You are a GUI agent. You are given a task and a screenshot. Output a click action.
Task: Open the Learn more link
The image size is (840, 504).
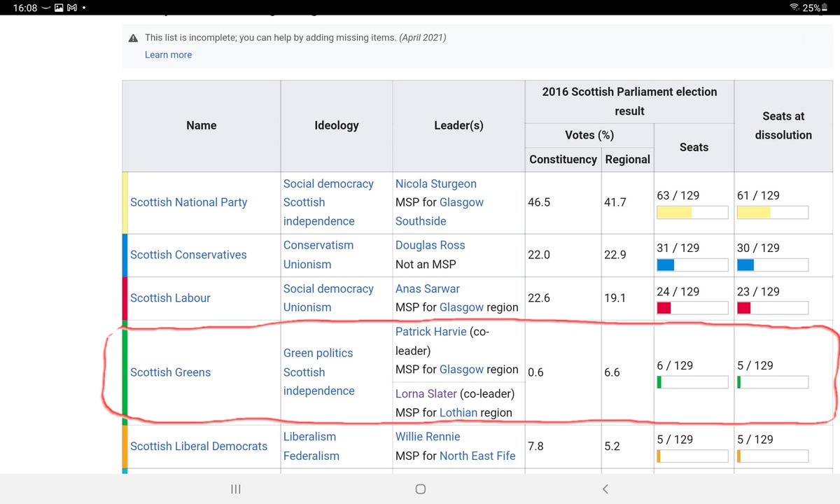point(168,55)
